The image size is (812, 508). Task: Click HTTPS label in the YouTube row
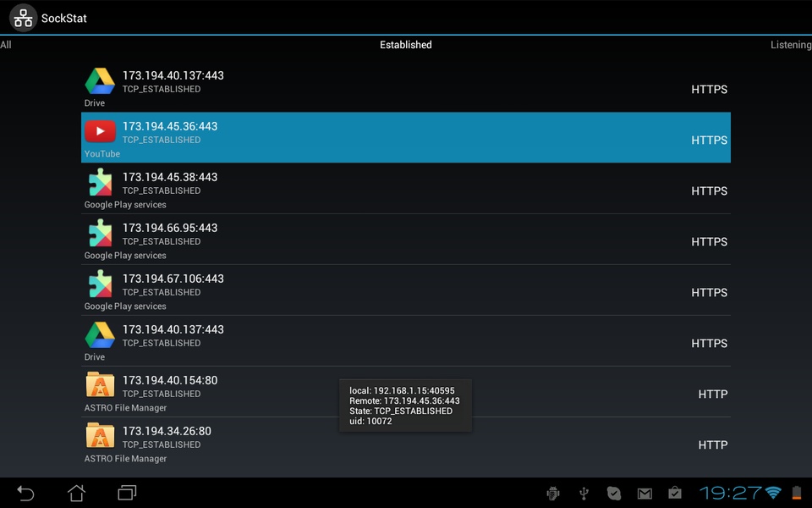(x=709, y=141)
